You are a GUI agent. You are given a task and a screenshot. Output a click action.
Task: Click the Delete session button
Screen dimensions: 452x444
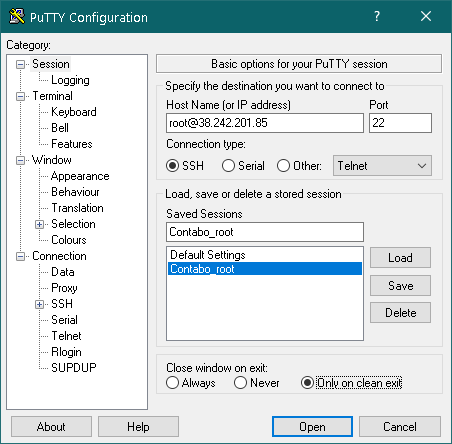pyautogui.click(x=400, y=313)
